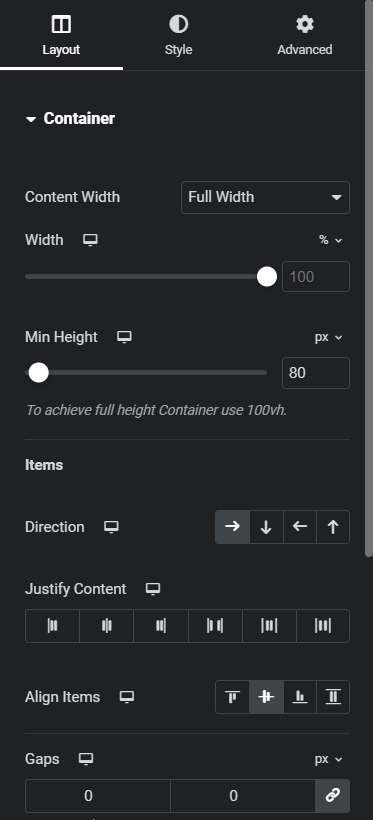The height and width of the screenshot is (820, 373).
Task: Focus the Min Height value field
Action: pos(316,373)
